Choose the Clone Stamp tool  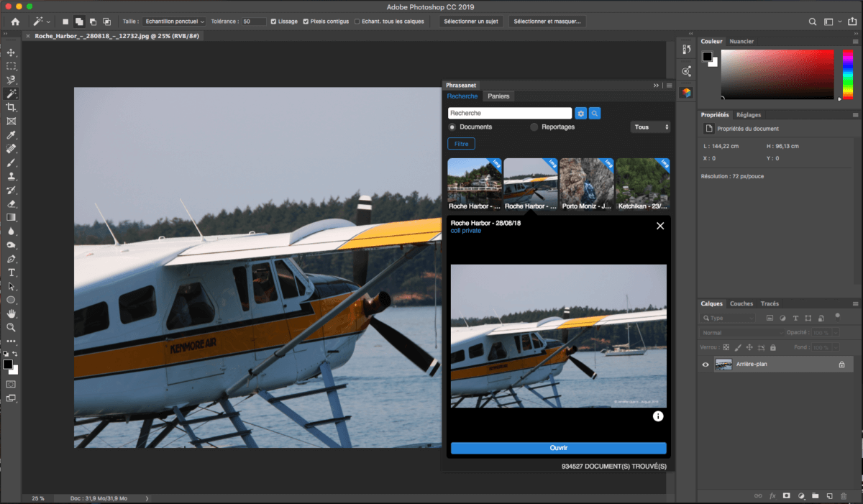coord(11,176)
